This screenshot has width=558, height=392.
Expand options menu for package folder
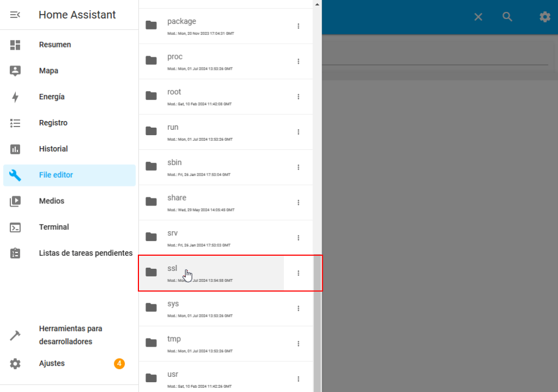click(298, 26)
